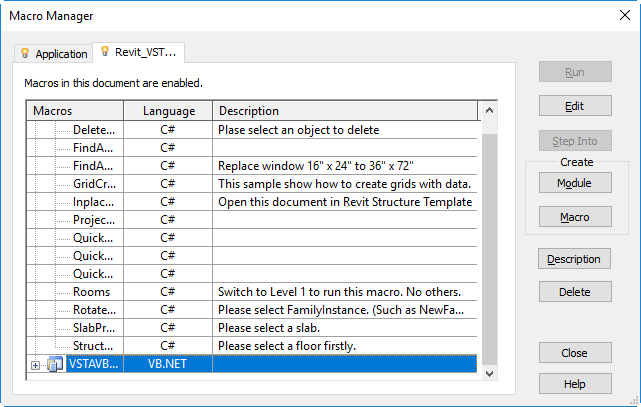Select the GridCr... macro entry
The width and height of the screenshot is (641, 407).
tap(94, 184)
